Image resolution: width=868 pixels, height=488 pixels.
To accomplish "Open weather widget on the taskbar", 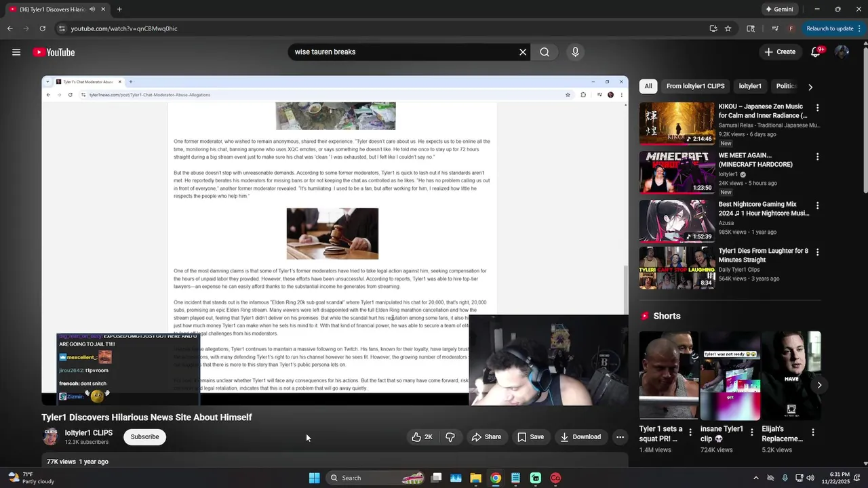I will point(31,478).
